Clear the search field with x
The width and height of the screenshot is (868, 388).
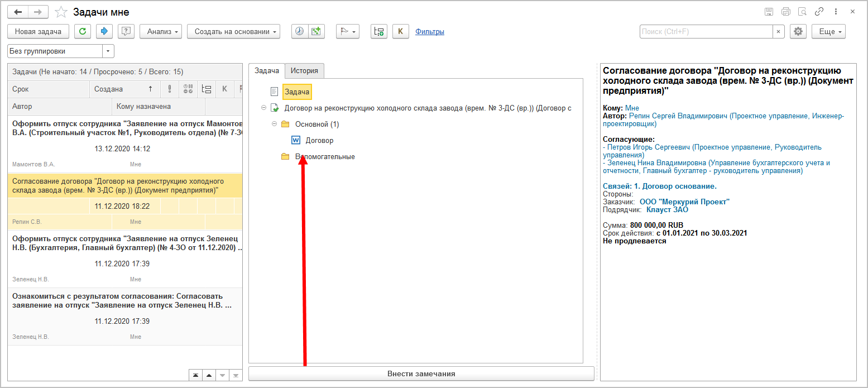(x=779, y=32)
